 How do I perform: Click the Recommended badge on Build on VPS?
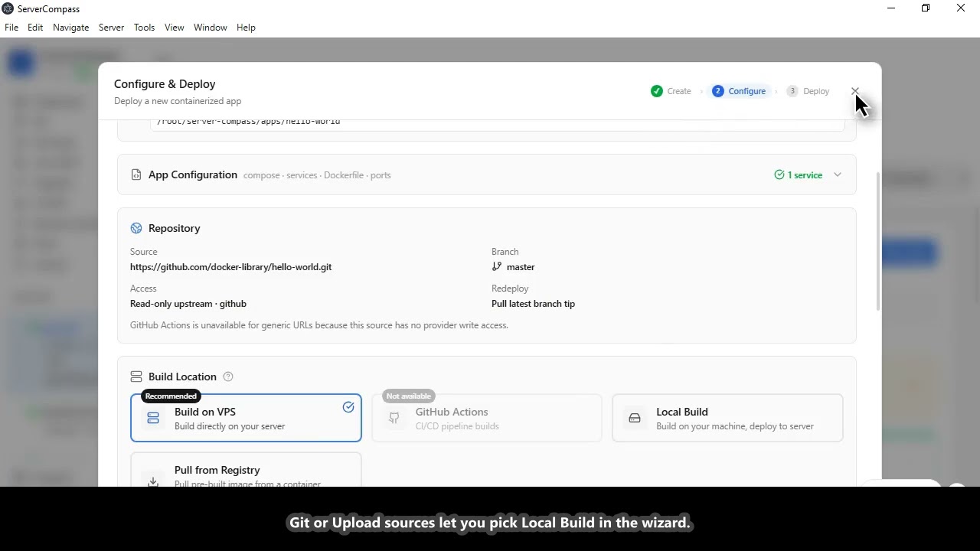(171, 396)
